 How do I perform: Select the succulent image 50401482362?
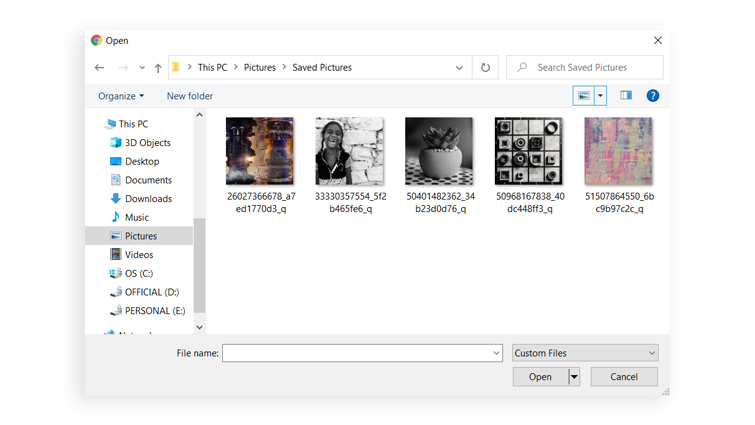point(439,151)
